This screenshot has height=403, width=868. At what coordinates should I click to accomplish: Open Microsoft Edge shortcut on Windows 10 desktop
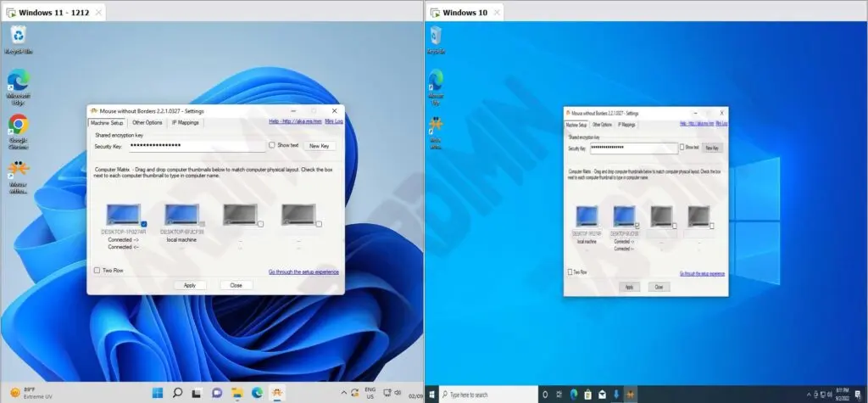point(437,86)
